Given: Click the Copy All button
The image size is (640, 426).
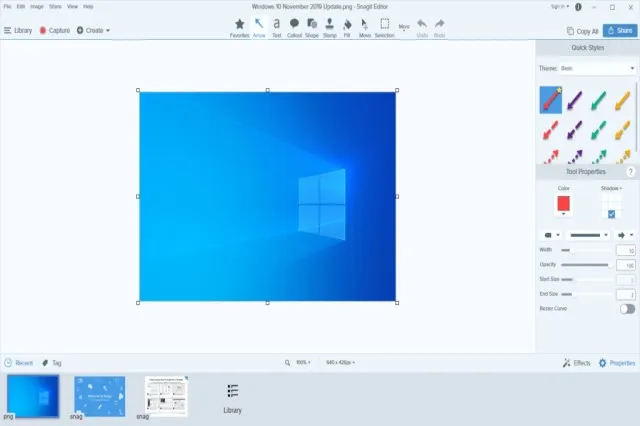Looking at the screenshot, I should [x=582, y=31].
